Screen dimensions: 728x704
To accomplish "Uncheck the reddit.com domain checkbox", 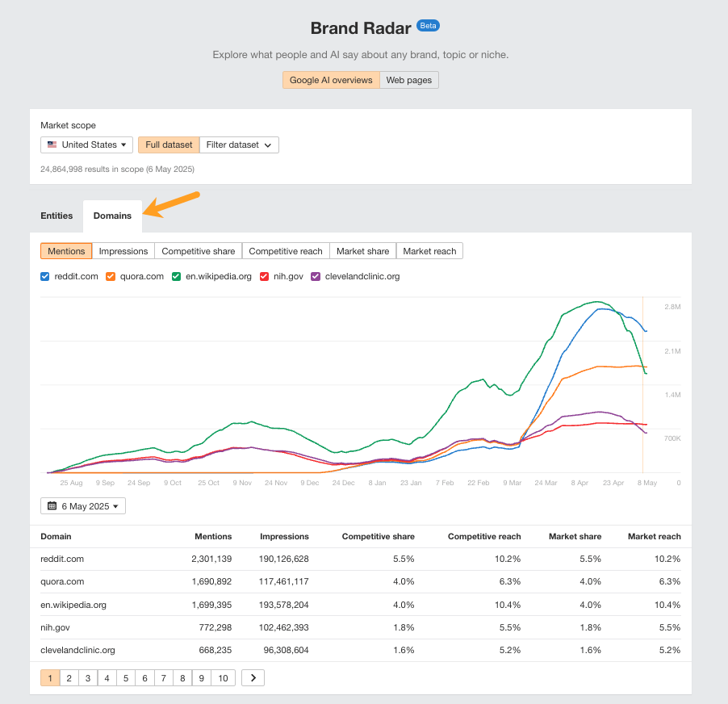I will (44, 276).
